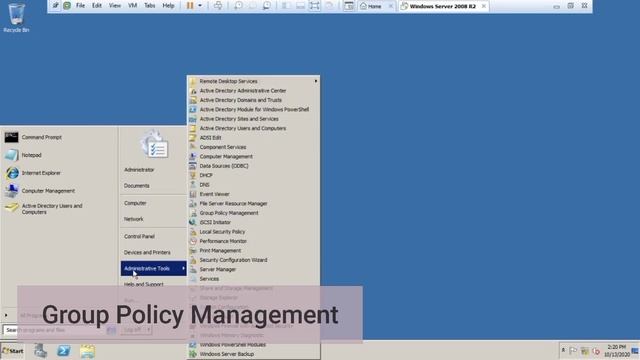Open the Recycle Bin desktop icon
This screenshot has width=640, height=360.
16,18
